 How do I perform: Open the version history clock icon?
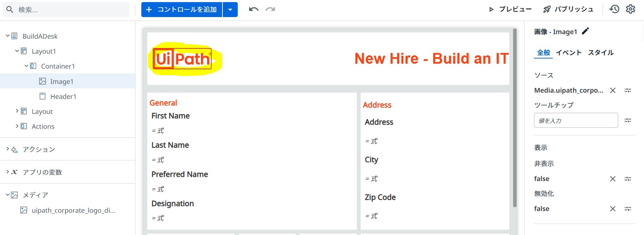coord(614,9)
